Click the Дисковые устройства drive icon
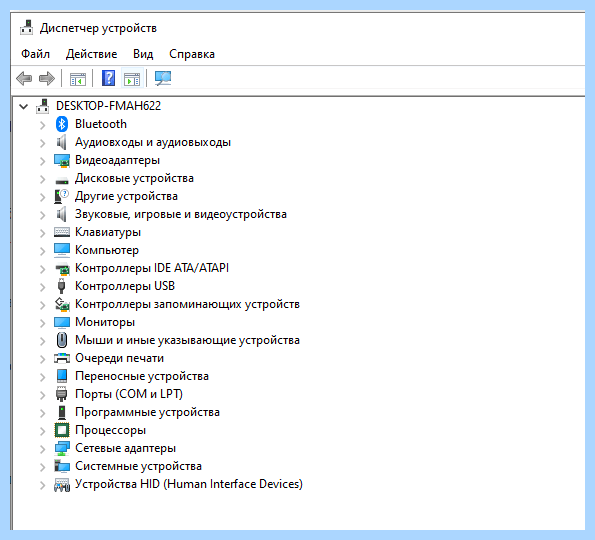This screenshot has height=540, width=595. pyautogui.click(x=62, y=180)
